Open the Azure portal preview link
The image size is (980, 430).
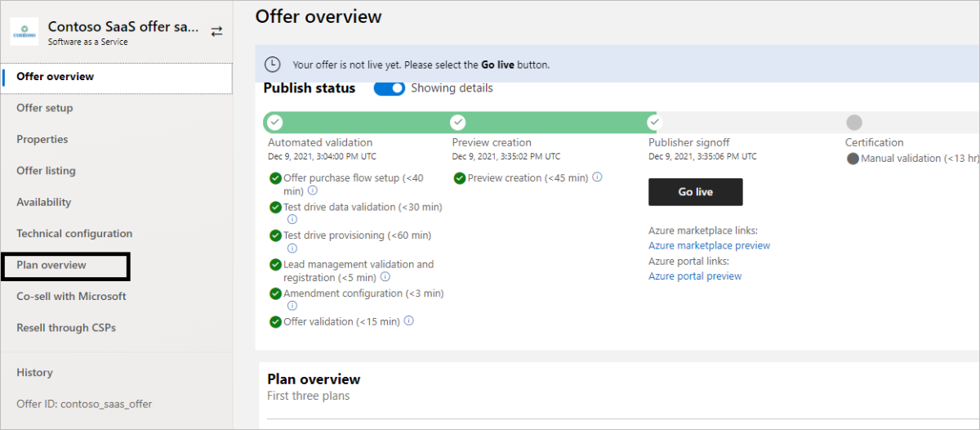coord(695,276)
